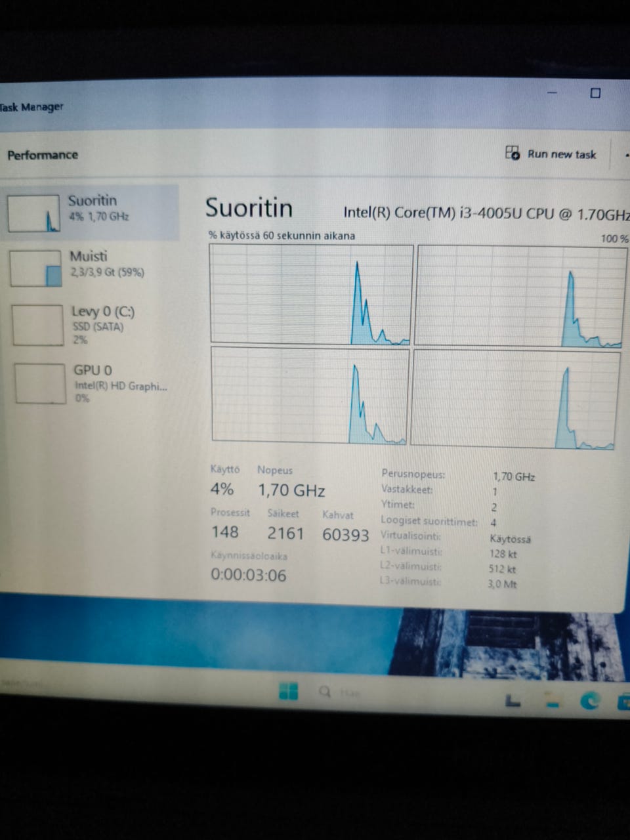This screenshot has height=840, width=630.
Task: Open the GPU 0 performance panel
Action: click(92, 383)
